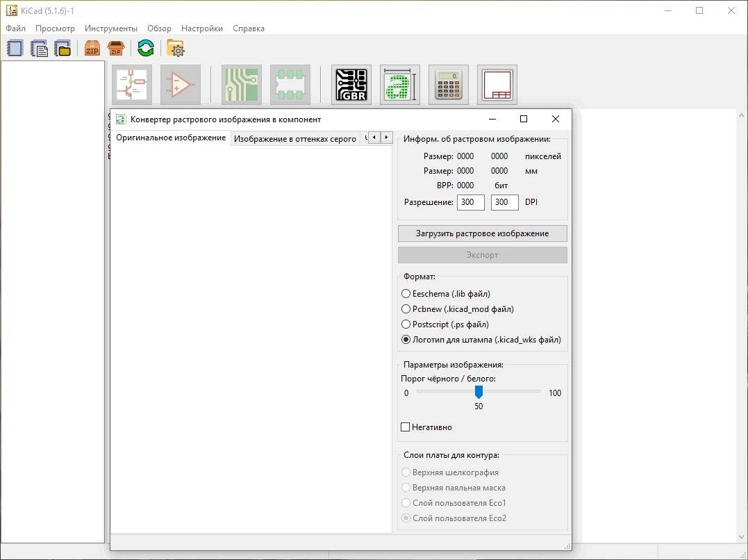Screen dimensions: 748x560
Task: Open the Файл menu
Action: pos(16,28)
